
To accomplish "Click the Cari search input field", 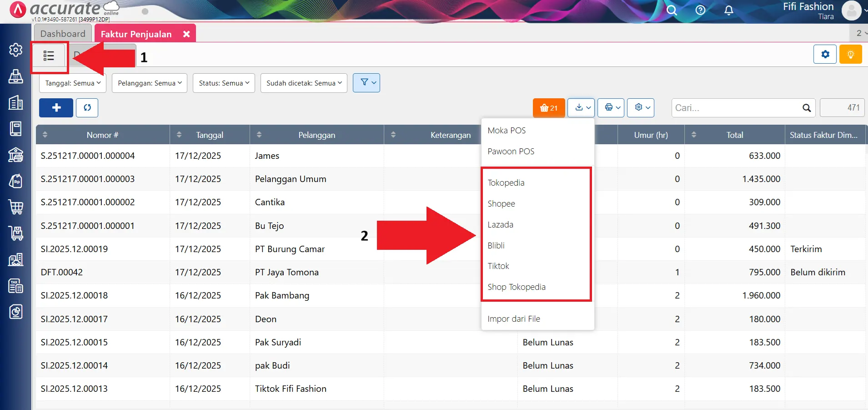I will (x=737, y=108).
